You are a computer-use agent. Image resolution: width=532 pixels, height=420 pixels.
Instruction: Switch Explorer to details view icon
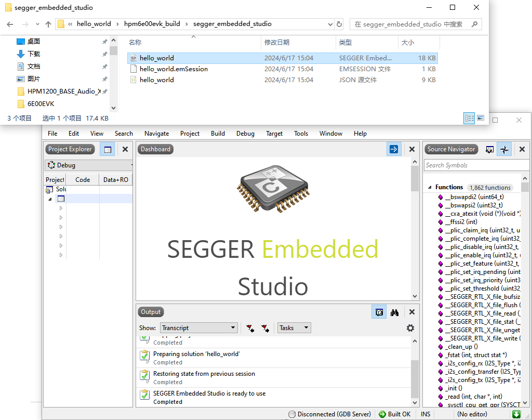point(469,118)
